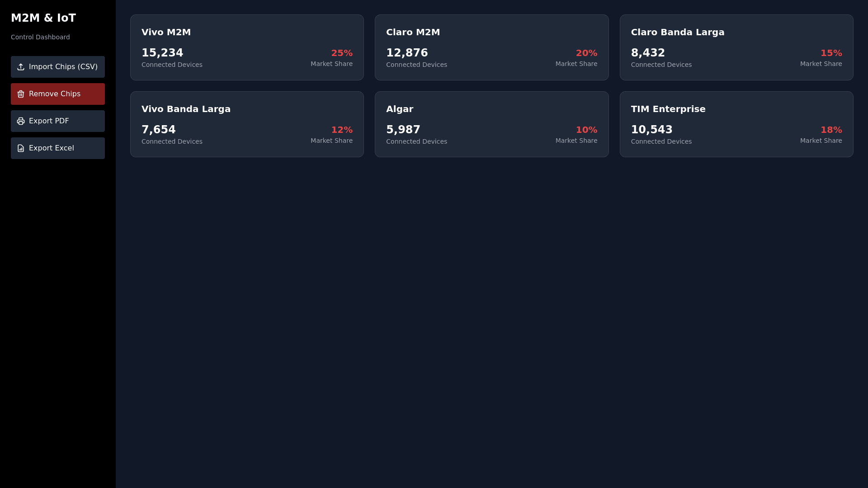Open the TIM Enterprise card
The width and height of the screenshot is (868, 488).
(736, 124)
